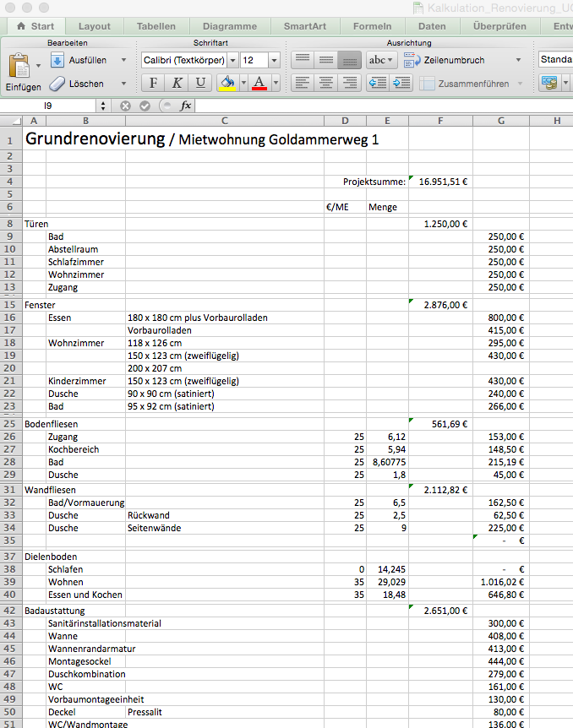Center text horizontally in cell
The width and height of the screenshot is (573, 728).
point(325,83)
